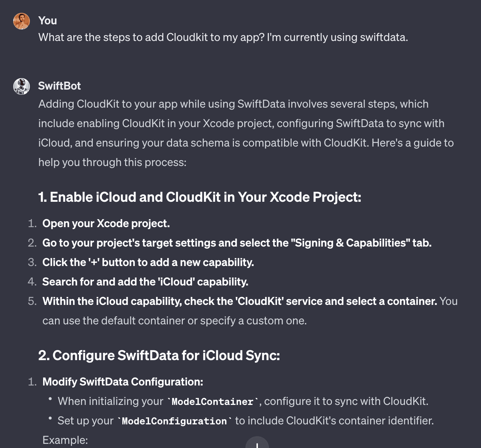Click the "Example:" label text
Screen dimensions: 481x448
click(65, 440)
